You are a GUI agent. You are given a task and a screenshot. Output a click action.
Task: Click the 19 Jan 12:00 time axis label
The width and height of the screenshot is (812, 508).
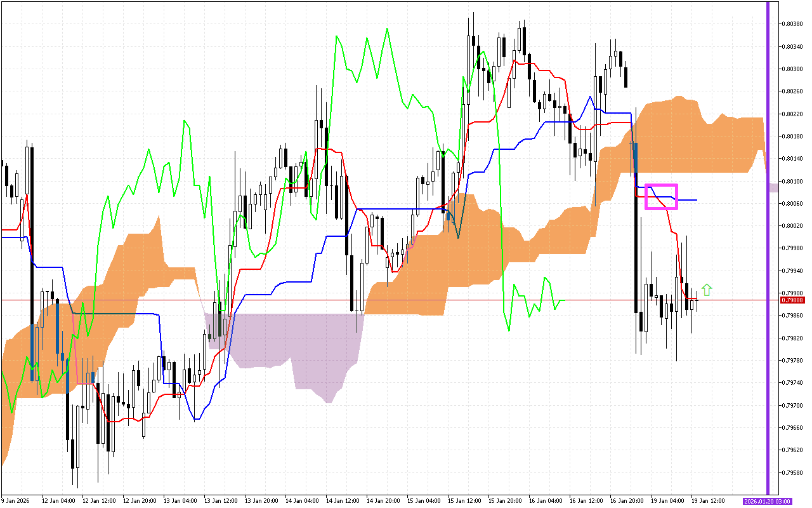click(707, 501)
